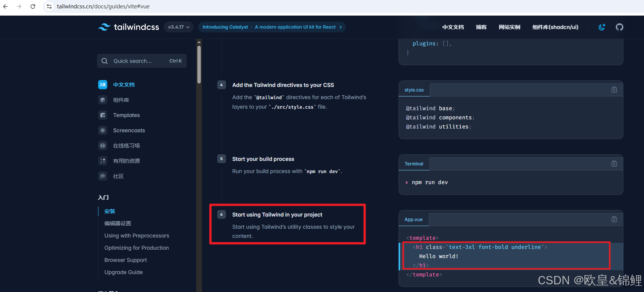Open the Introducing Catalyst announcement link
This screenshot has height=292, width=644.
272,27
